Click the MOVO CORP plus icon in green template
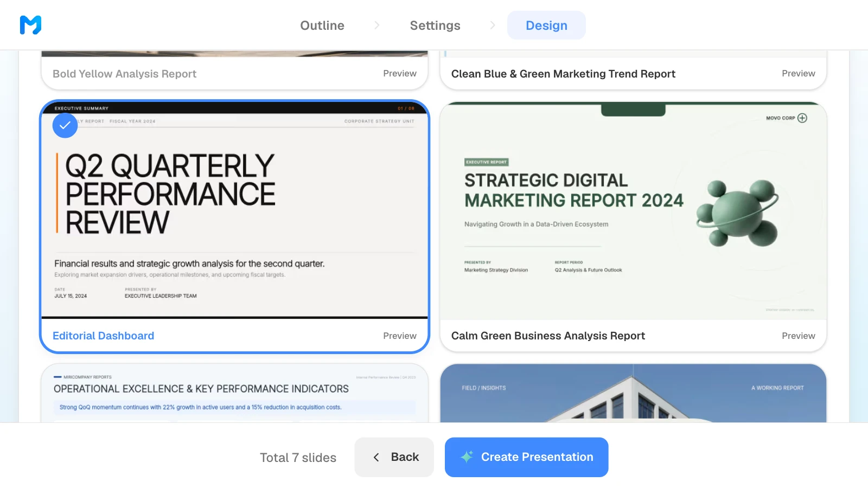 (x=802, y=118)
